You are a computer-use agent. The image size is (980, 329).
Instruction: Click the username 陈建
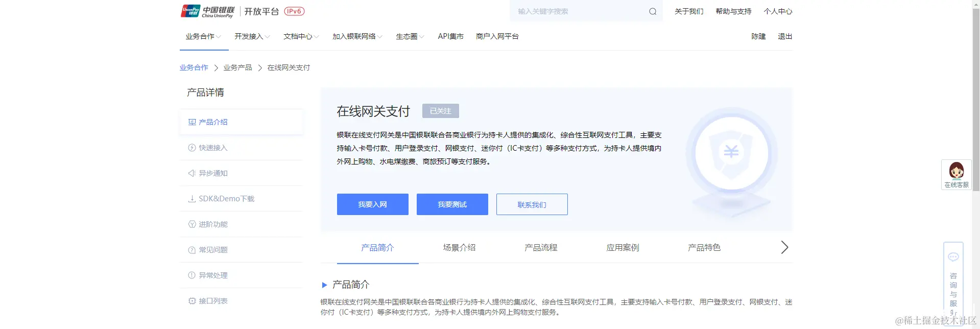(x=758, y=36)
